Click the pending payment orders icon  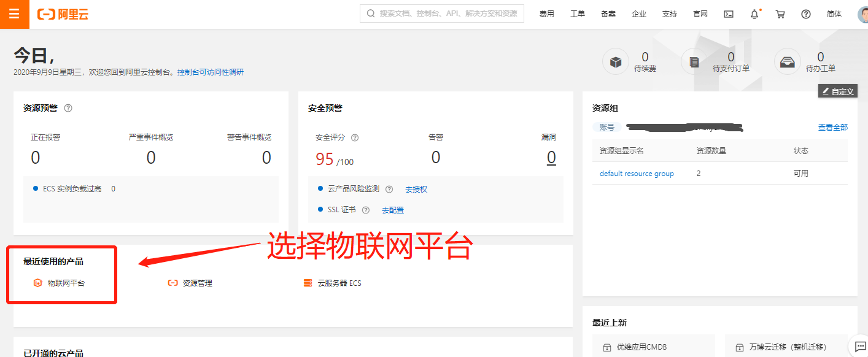[694, 62]
